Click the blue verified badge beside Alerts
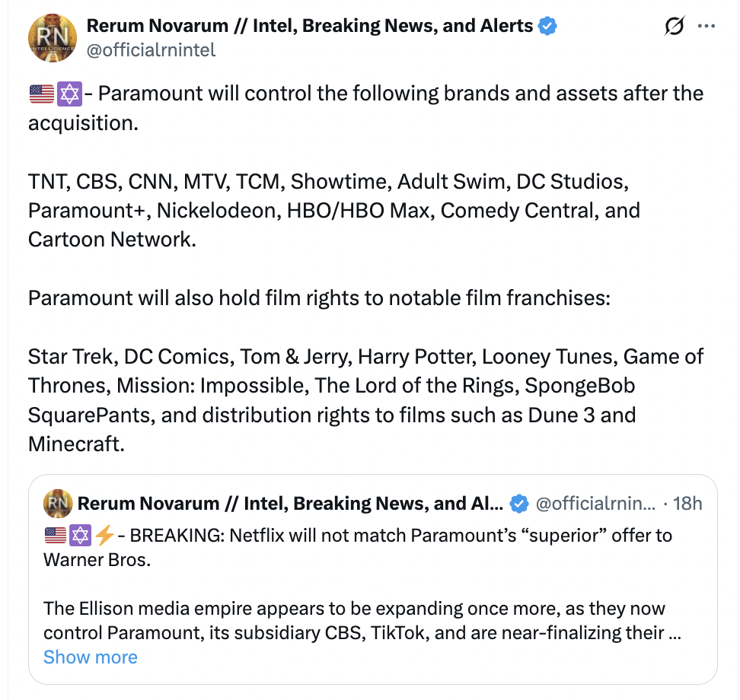This screenshot has height=700, width=740. [x=547, y=26]
